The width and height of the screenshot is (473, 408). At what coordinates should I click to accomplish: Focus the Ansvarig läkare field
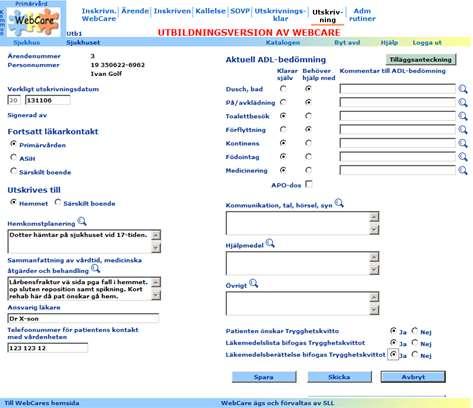pyautogui.click(x=83, y=318)
